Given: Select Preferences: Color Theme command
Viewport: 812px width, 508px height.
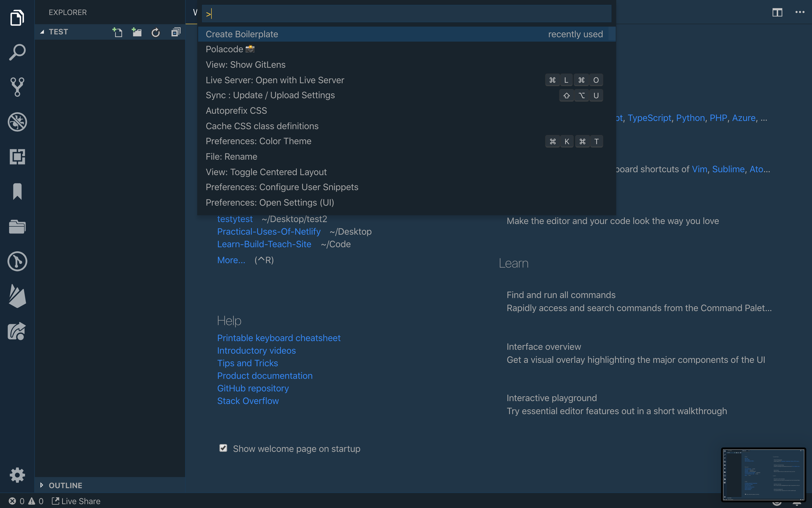Looking at the screenshot, I should pyautogui.click(x=407, y=141).
